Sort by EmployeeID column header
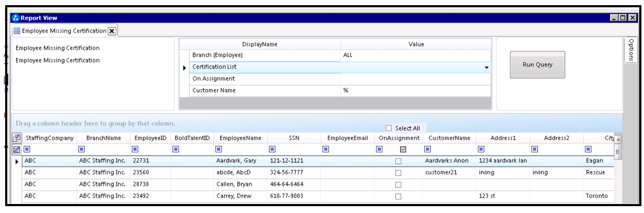644x213 pixels. click(150, 138)
